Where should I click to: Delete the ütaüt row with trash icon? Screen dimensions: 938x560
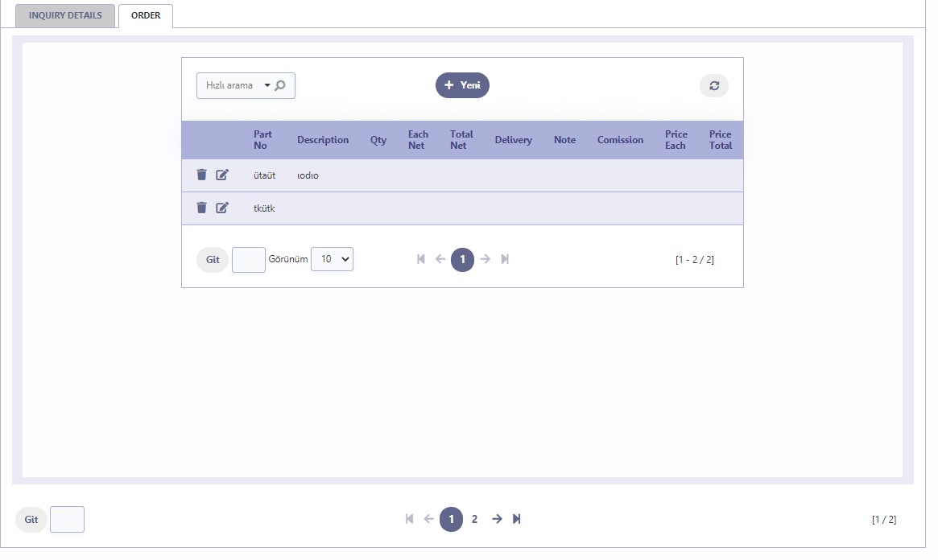coord(201,175)
